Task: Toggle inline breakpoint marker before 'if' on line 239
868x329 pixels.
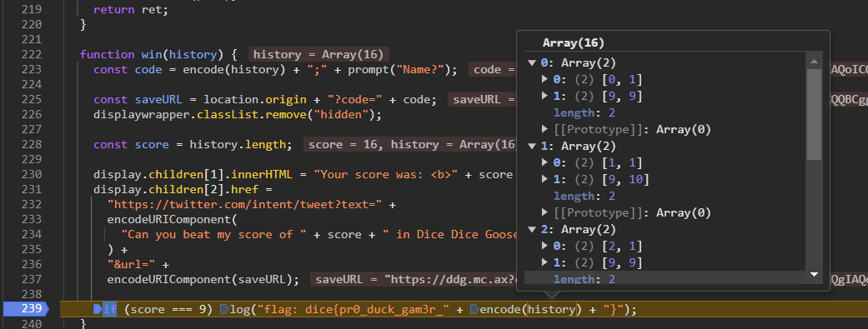Action: (x=98, y=309)
